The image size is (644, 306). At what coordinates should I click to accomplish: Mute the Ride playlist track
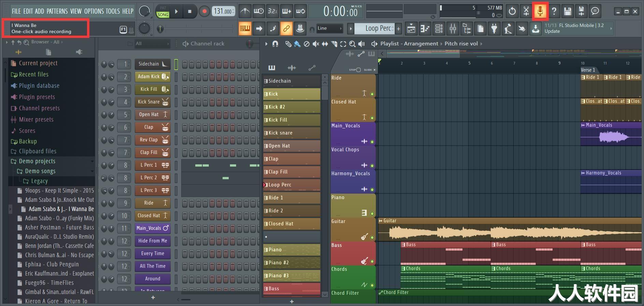pos(372,94)
